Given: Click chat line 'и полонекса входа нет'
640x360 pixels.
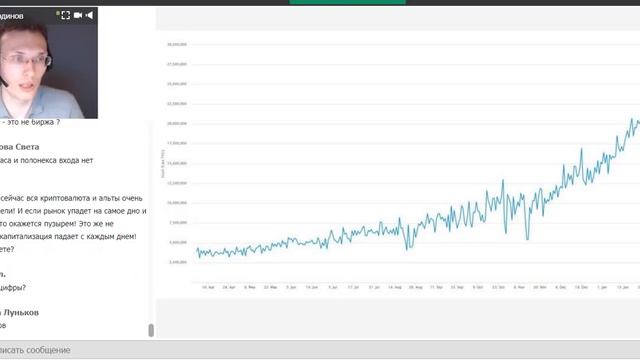Looking at the screenshot, I should pyautogui.click(x=53, y=160).
